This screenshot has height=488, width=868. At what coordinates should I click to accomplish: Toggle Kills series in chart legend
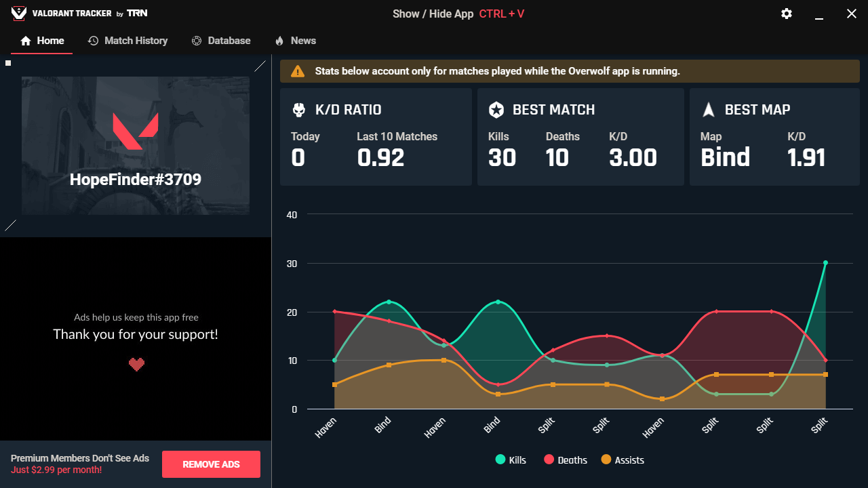(511, 460)
